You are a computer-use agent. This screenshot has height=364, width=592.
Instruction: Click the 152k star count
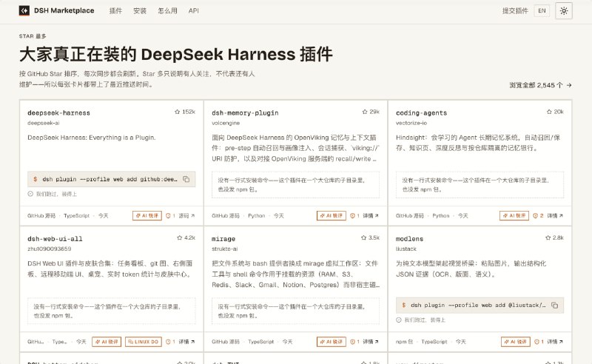coord(189,112)
